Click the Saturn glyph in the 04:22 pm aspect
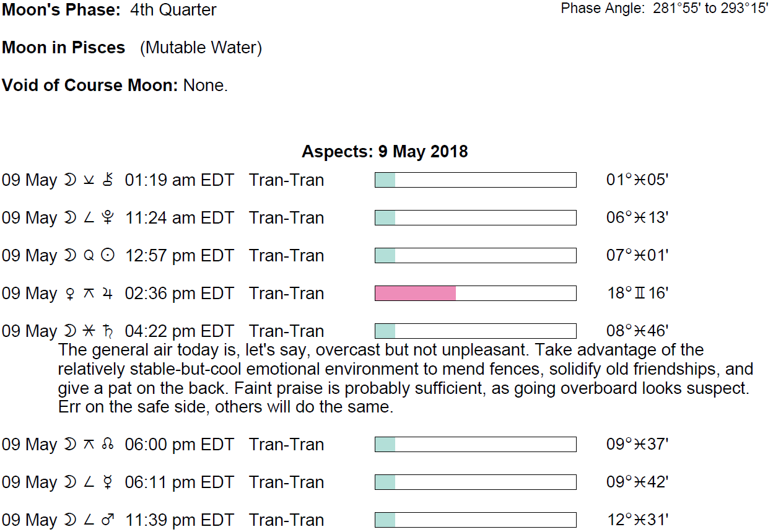The height and width of the screenshot is (532, 773). [x=108, y=331]
